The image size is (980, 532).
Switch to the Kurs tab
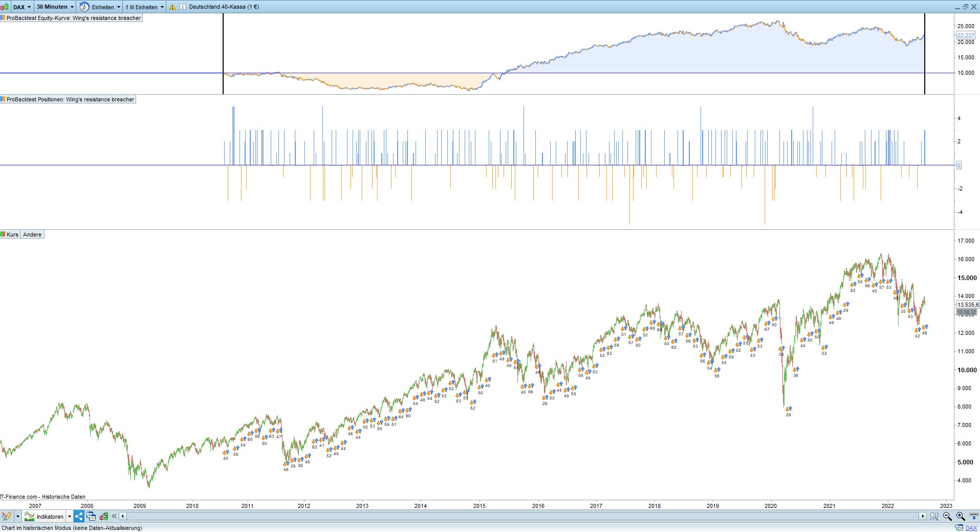10,235
